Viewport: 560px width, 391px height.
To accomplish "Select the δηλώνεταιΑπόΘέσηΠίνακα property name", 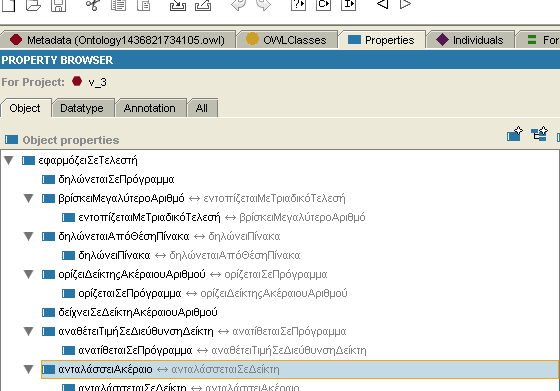I will [x=124, y=236].
